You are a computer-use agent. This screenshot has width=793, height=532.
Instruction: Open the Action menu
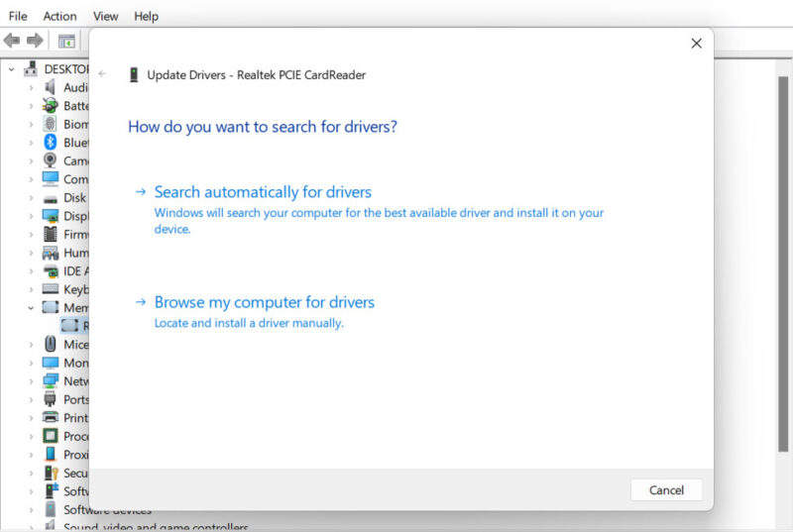(x=59, y=16)
